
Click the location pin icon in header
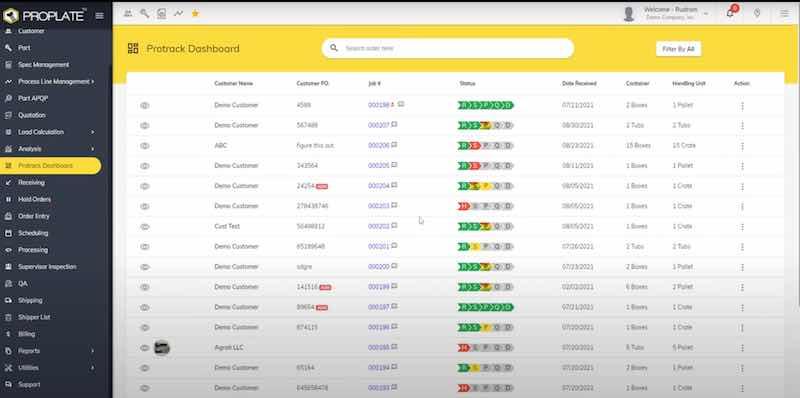point(757,13)
